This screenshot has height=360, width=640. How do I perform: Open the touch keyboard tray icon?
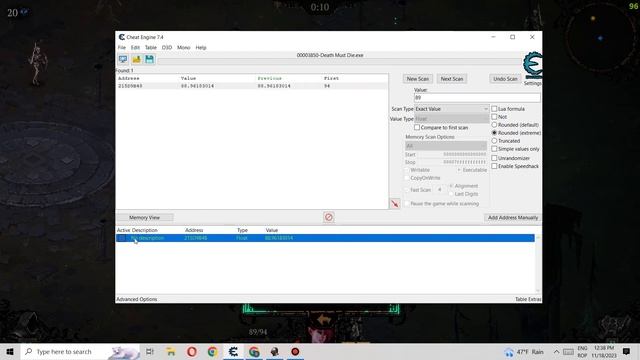(x=568, y=351)
